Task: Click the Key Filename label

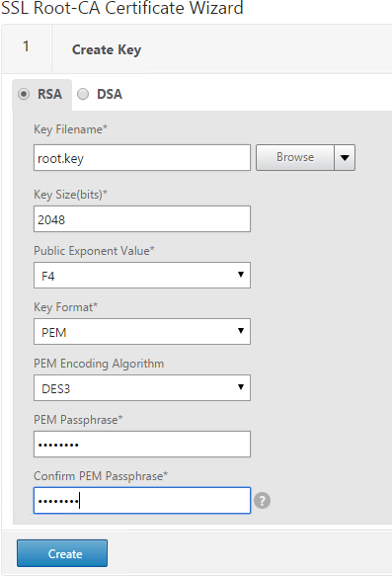Action: point(70,129)
